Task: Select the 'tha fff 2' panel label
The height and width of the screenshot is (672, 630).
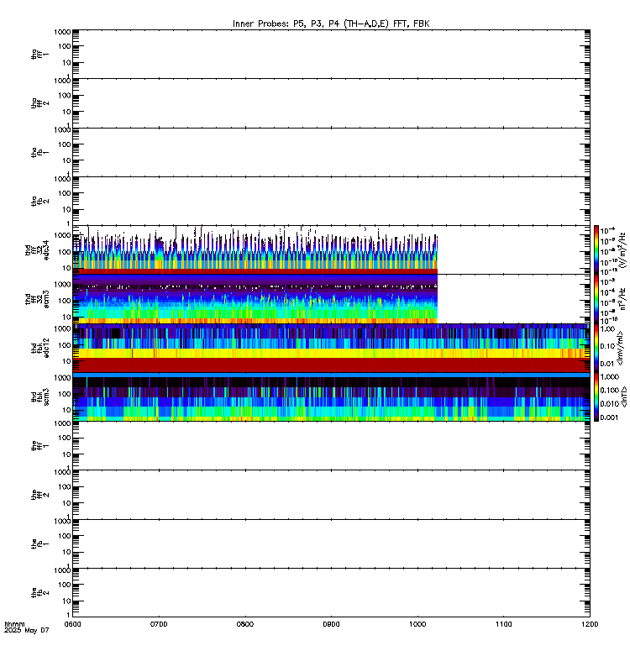Action: coord(39,103)
